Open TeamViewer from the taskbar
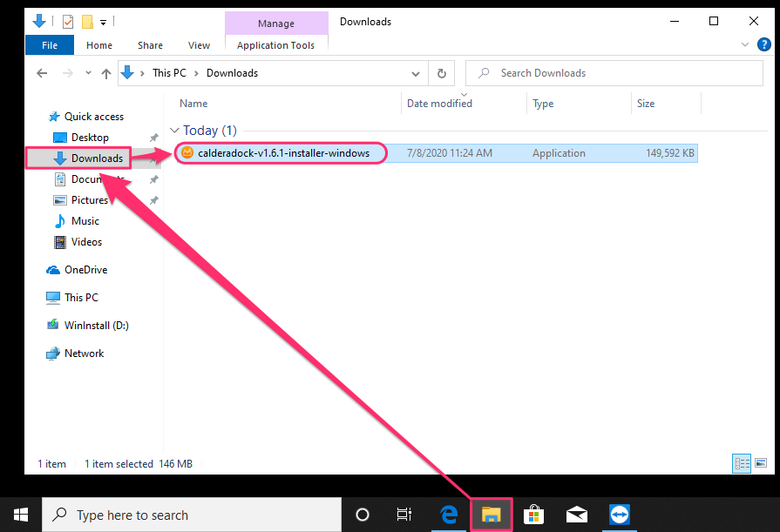 (x=619, y=515)
